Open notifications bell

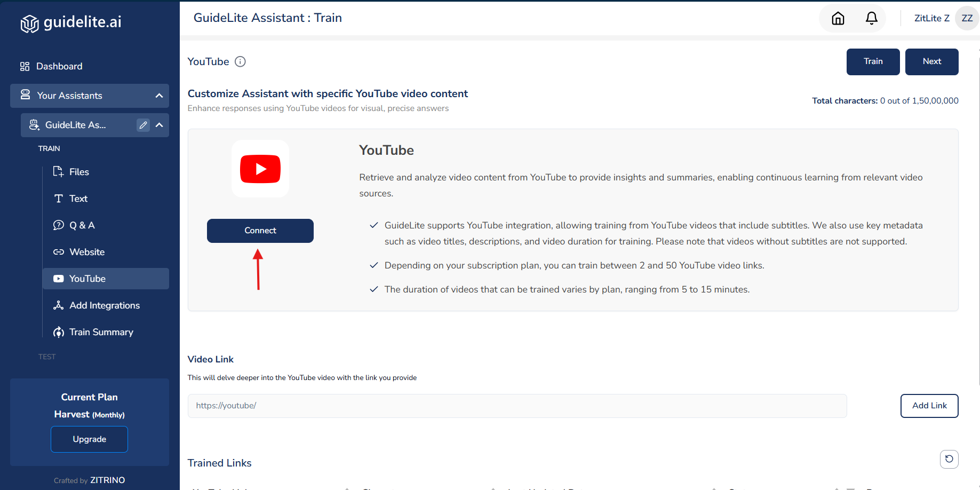872,18
